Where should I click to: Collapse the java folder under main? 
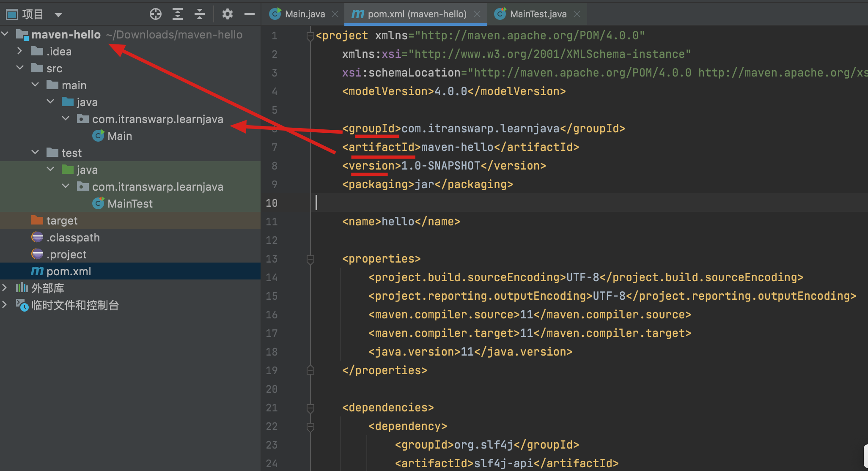tap(50, 101)
